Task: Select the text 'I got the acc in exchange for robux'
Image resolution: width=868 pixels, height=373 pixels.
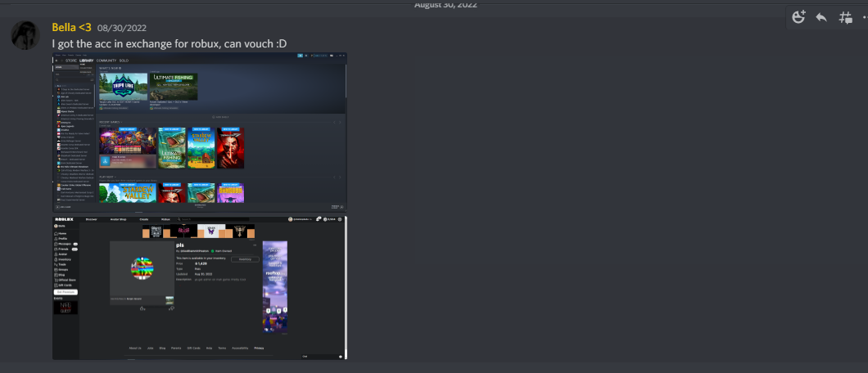Action: click(x=136, y=43)
